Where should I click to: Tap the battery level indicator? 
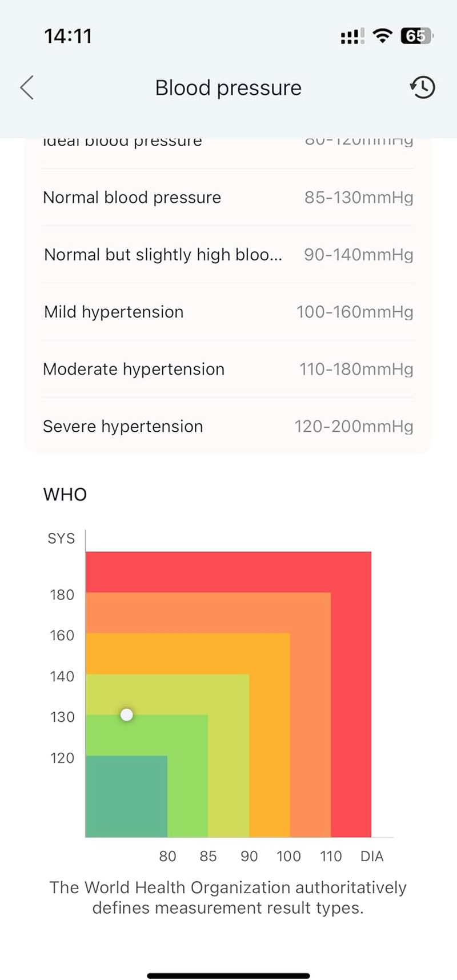(x=417, y=37)
